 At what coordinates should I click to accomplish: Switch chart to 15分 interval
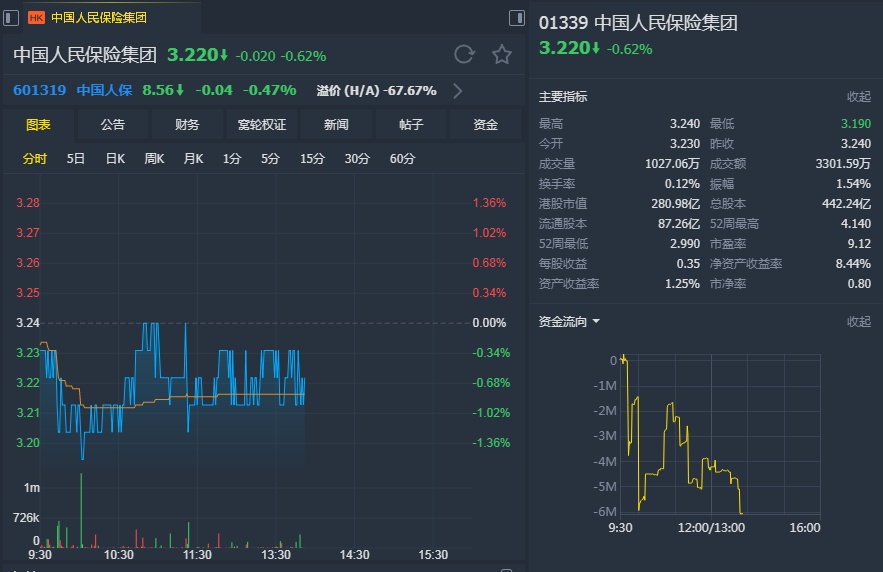coord(312,159)
